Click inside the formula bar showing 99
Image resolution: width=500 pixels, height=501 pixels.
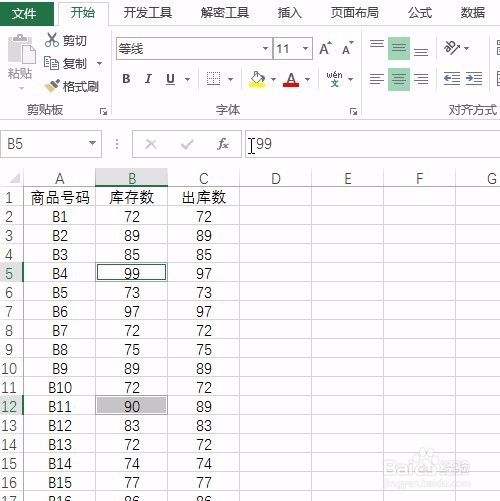coord(372,144)
